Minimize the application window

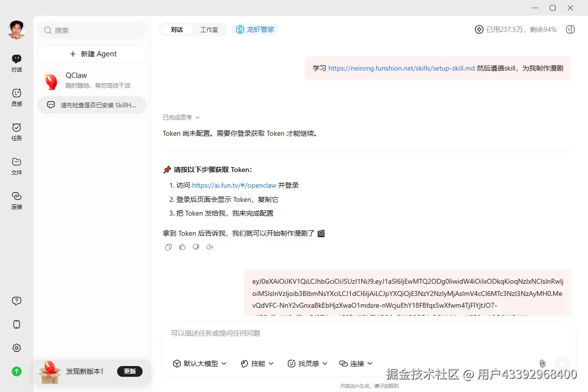click(x=535, y=8)
